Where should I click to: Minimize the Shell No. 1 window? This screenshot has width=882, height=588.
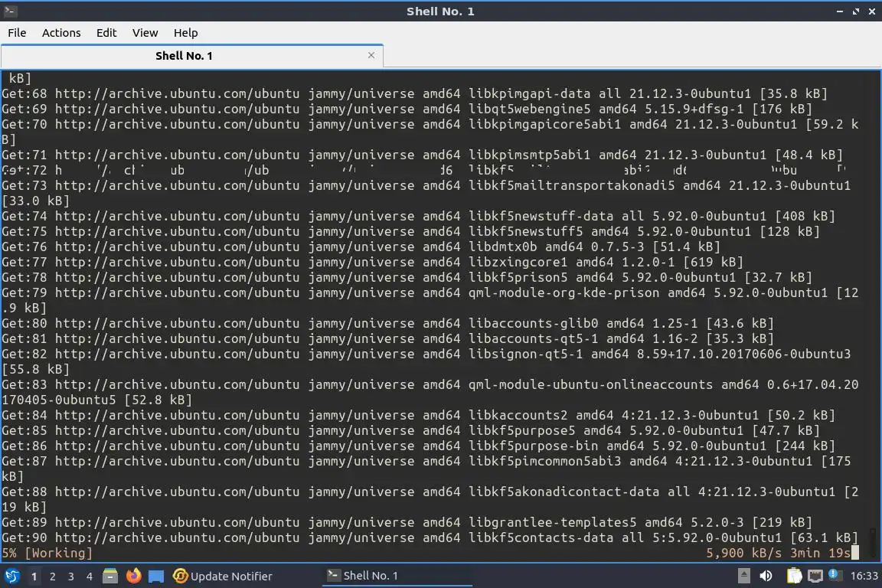(840, 11)
